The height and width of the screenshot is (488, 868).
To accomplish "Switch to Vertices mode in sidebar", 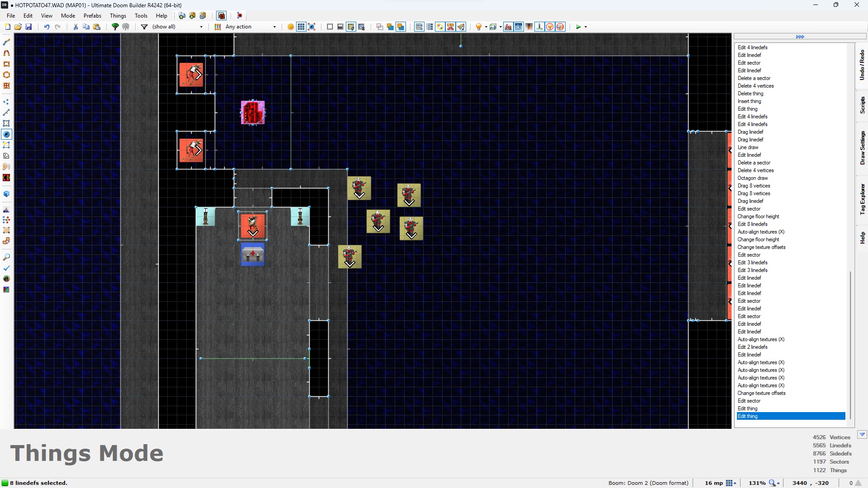I will coord(6,102).
